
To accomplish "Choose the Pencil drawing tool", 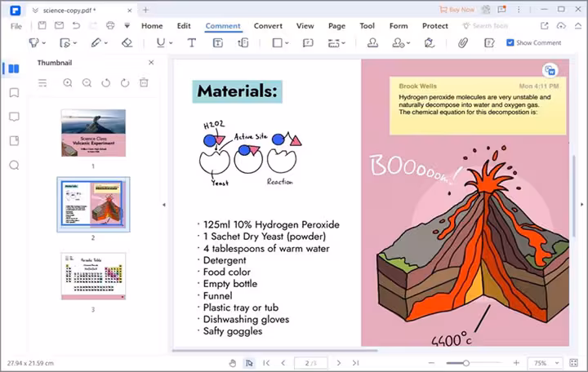I will coord(96,43).
